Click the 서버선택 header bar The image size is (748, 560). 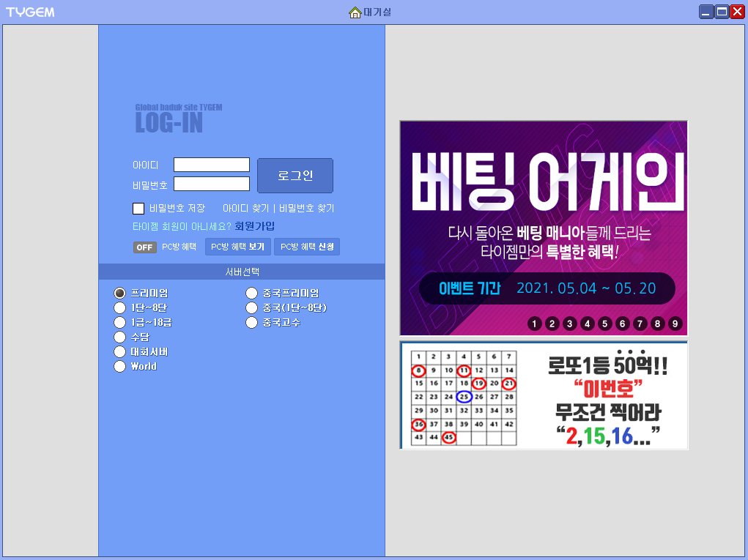coord(242,272)
